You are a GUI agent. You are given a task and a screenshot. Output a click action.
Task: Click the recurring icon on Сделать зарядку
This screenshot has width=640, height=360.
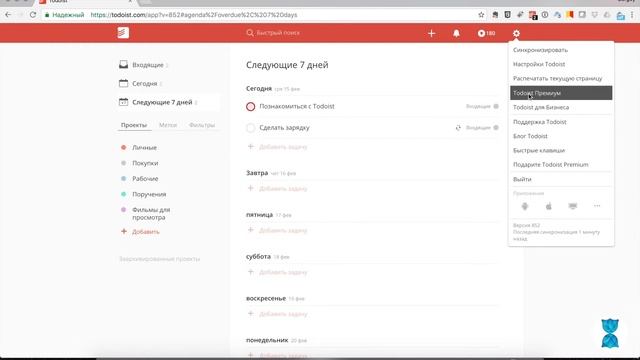(458, 128)
